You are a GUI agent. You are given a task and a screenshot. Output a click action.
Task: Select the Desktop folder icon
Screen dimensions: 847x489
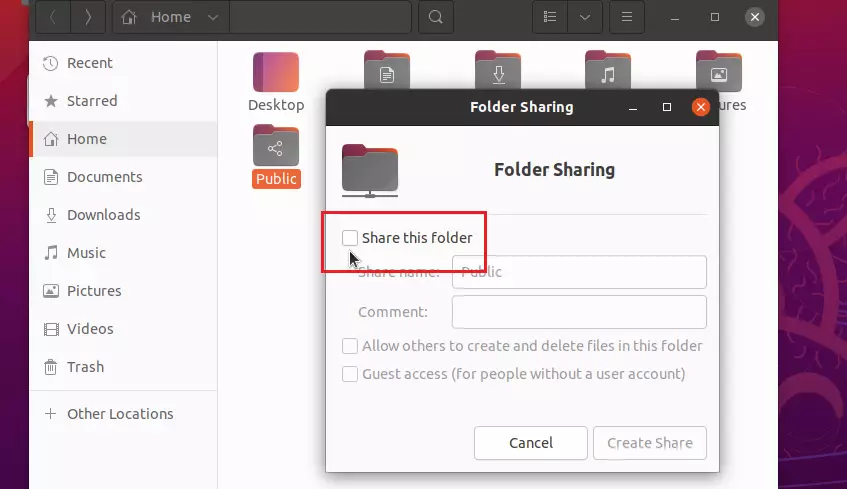pyautogui.click(x=276, y=72)
